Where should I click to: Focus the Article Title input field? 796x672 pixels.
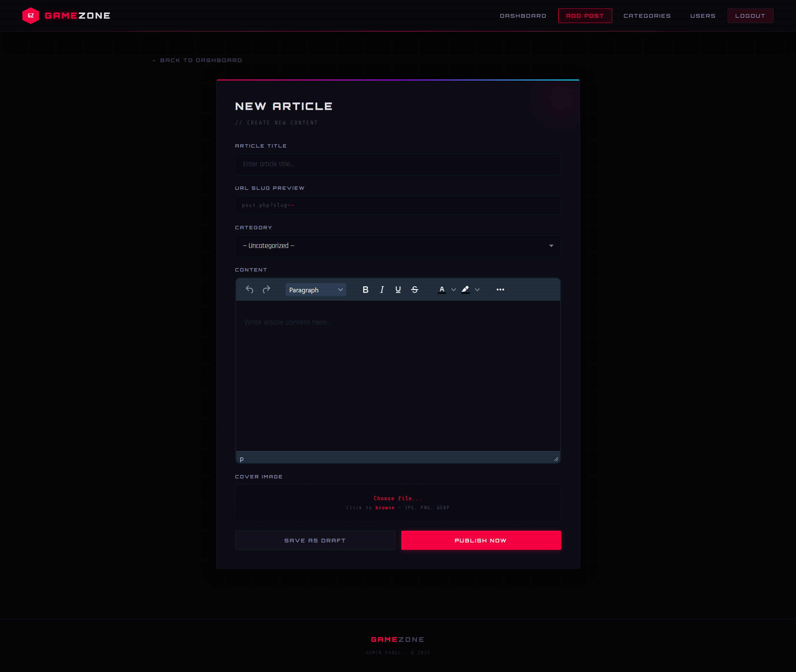point(398,164)
